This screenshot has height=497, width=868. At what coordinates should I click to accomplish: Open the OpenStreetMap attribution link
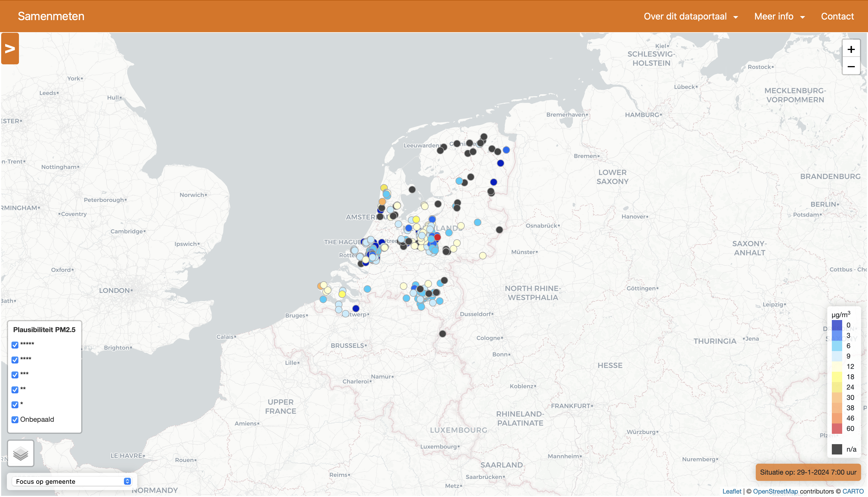point(775,491)
